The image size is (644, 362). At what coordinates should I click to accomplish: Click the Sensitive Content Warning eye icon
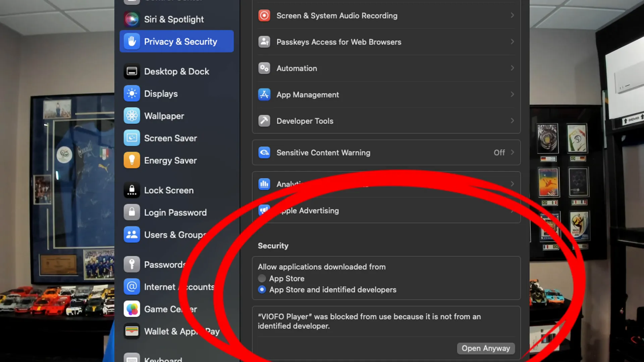coord(264,153)
